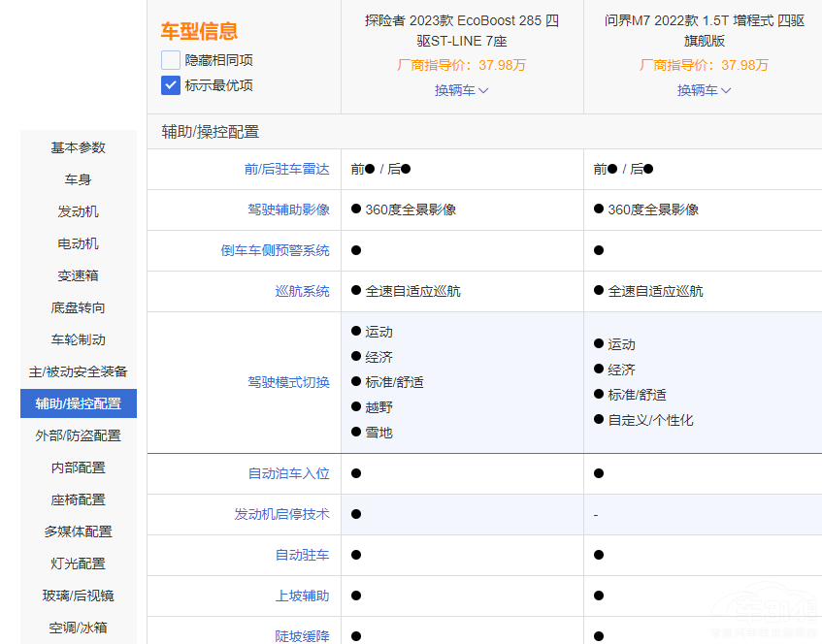Open 多媒体配置 section
The width and height of the screenshot is (822, 644).
point(79,531)
